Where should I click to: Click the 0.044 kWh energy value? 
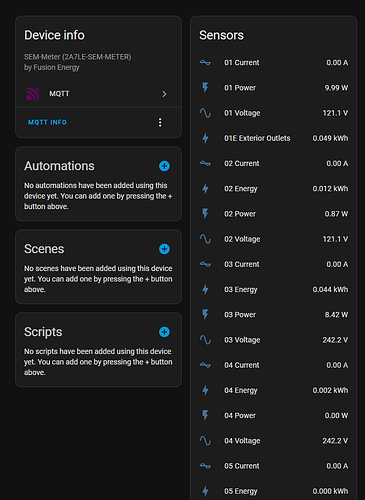pyautogui.click(x=330, y=289)
